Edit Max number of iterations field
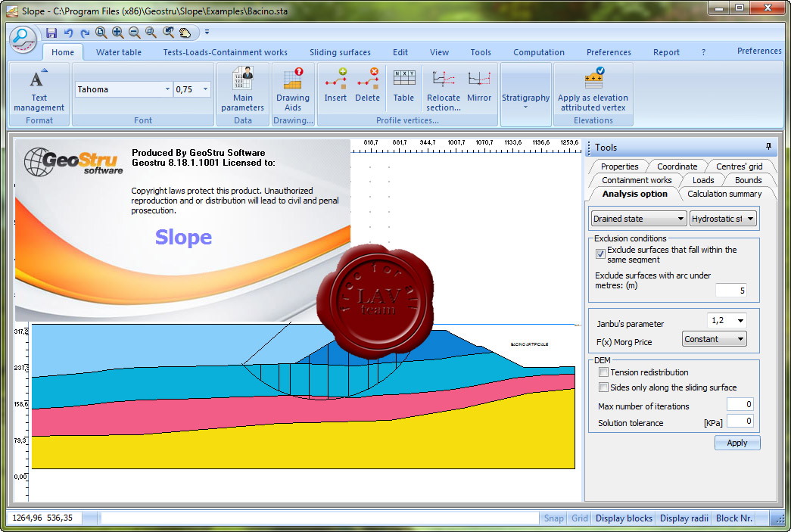The image size is (791, 532). point(740,404)
